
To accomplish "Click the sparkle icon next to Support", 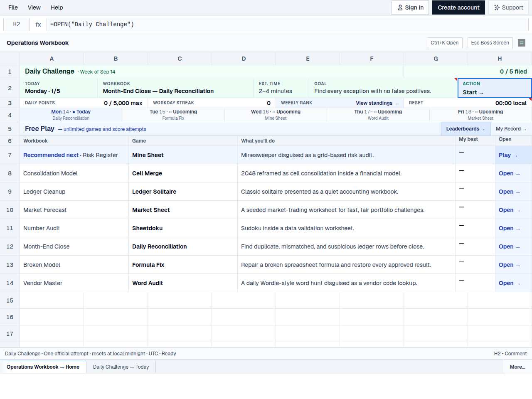I will [x=497, y=7].
